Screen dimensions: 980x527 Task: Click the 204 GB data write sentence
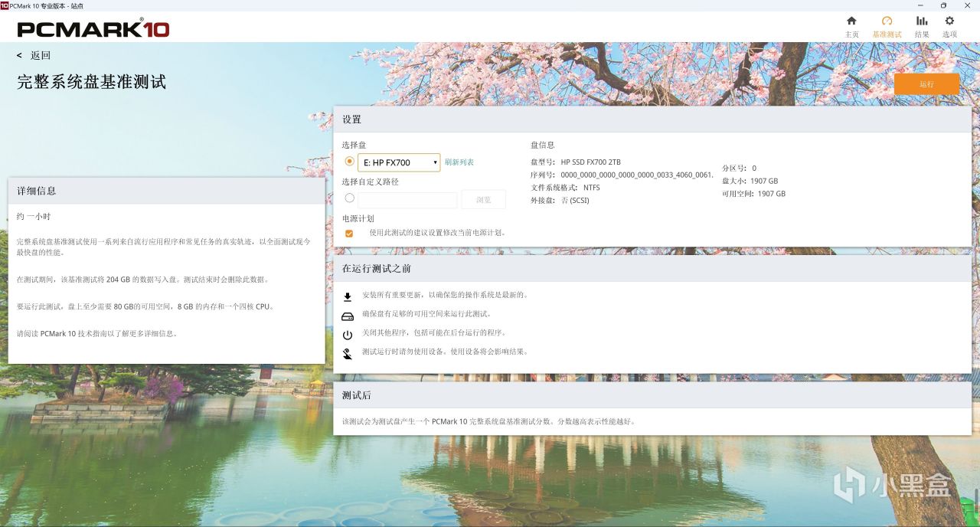tap(142, 280)
